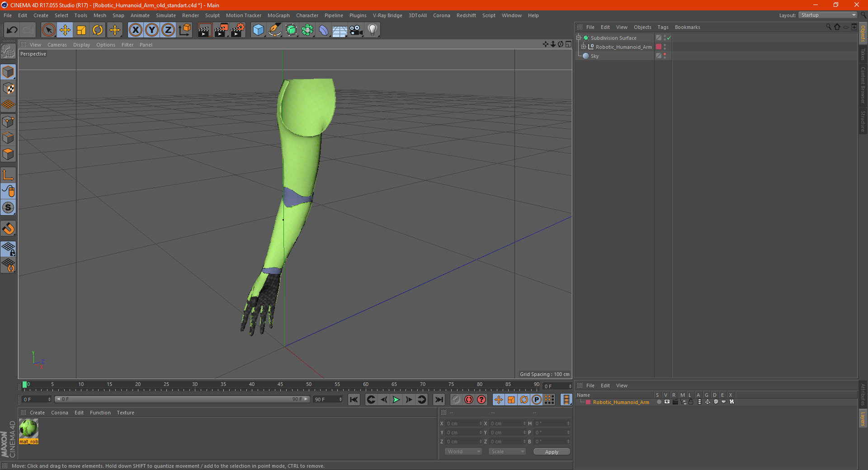This screenshot has width=868, height=470.
Task: Switch to Texture mode checkered cube
Action: [8, 89]
